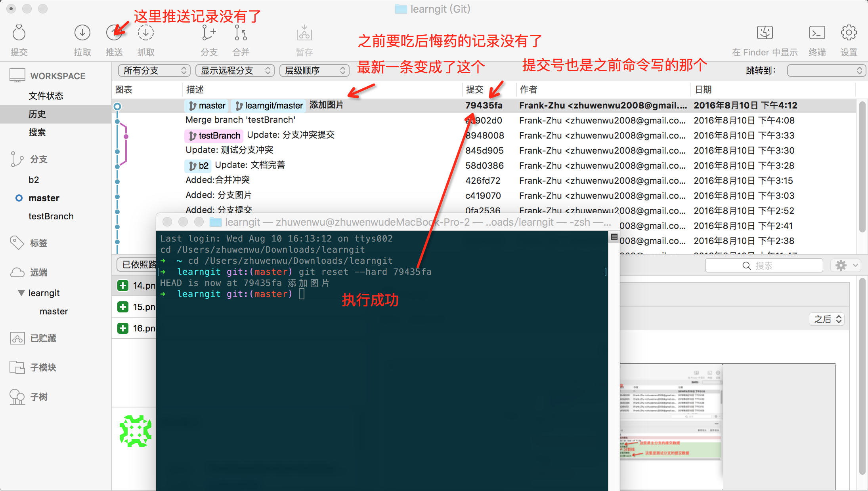The width and height of the screenshot is (868, 491).
Task: Toggle the green plus checkbox for 15.png
Action: coord(123,307)
